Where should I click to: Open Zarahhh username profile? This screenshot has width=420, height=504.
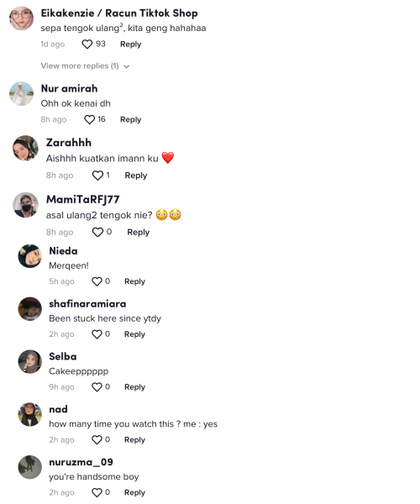click(x=69, y=143)
